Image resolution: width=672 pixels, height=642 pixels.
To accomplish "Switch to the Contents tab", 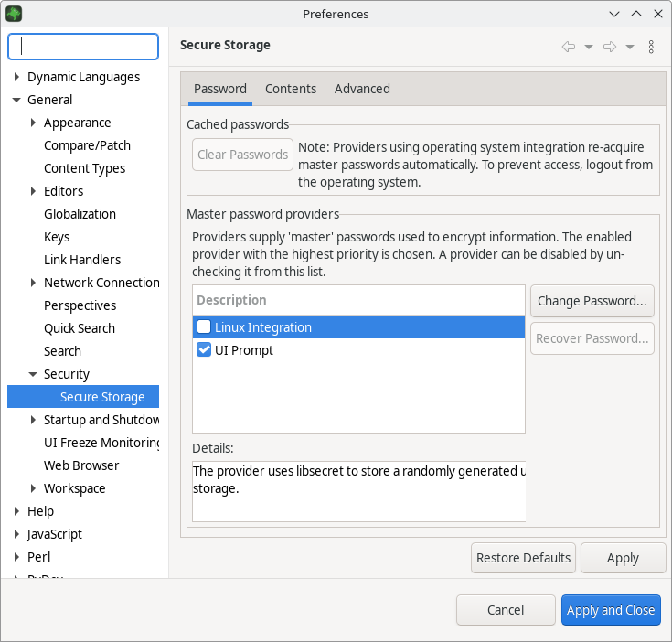I will click(x=291, y=89).
